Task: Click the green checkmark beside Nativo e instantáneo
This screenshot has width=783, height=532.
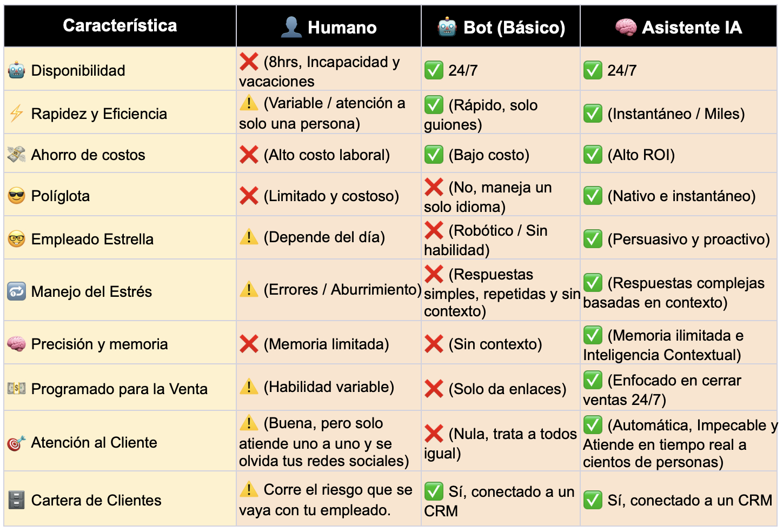Action: click(x=593, y=196)
